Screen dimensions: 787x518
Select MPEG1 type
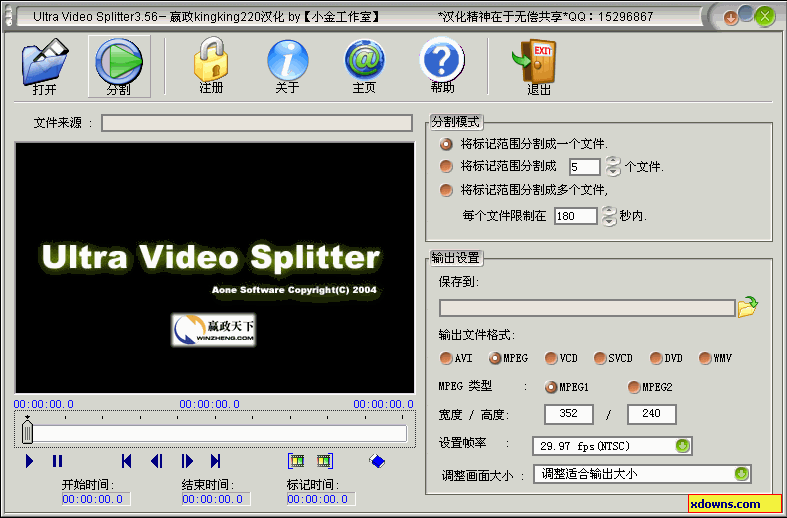[551, 387]
